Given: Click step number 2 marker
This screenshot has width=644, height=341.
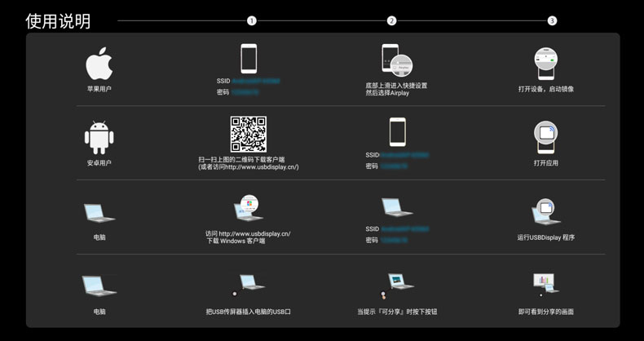Looking at the screenshot, I should point(391,20).
